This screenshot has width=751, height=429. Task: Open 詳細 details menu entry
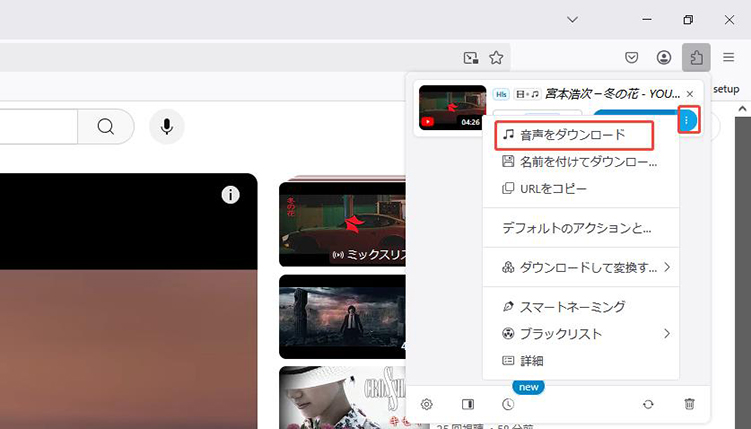coord(581,361)
